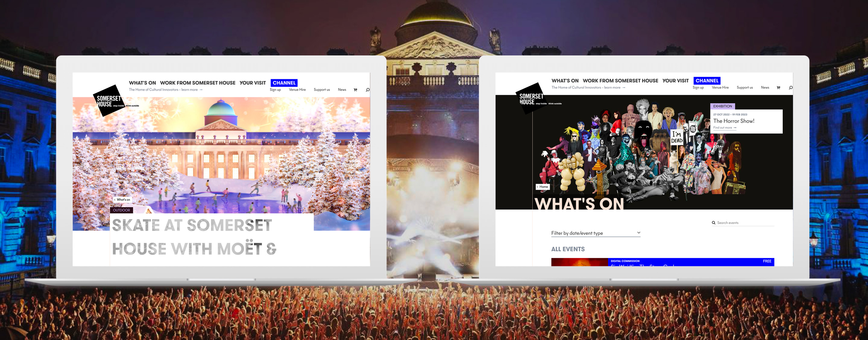Click the OUTDOOR event tag icon

(120, 210)
